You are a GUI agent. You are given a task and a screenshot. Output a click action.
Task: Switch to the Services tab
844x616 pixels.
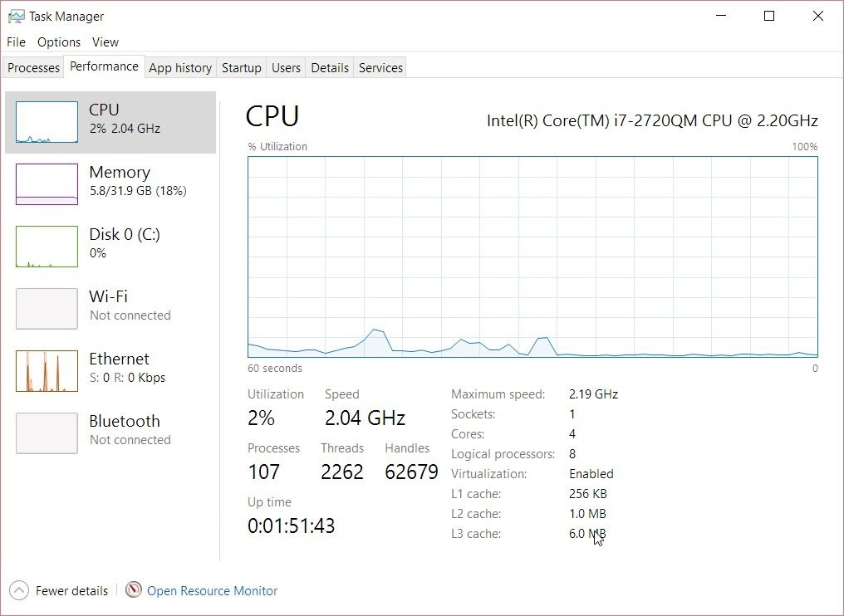click(x=380, y=68)
